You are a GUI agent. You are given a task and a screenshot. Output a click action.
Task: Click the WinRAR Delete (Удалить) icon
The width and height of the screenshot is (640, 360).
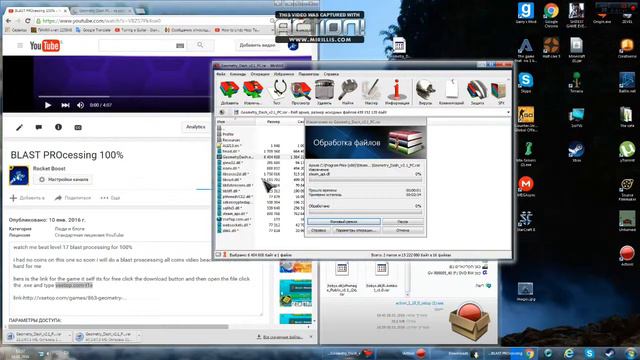click(324, 92)
